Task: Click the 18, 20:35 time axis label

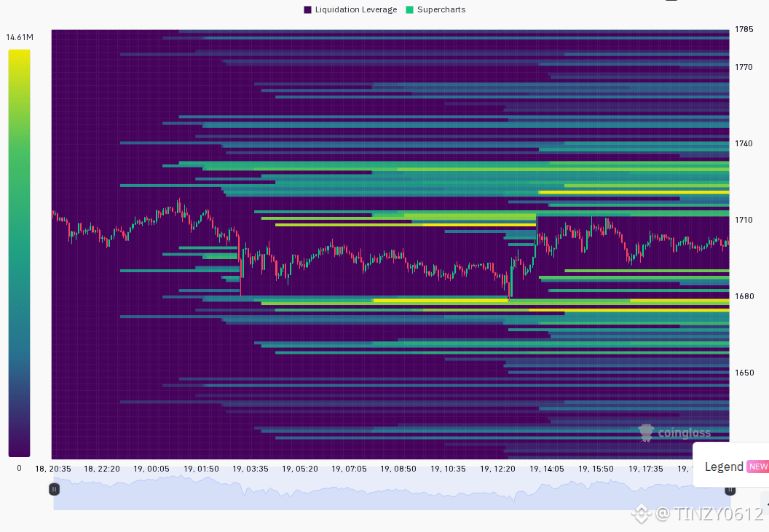Action: (x=53, y=469)
